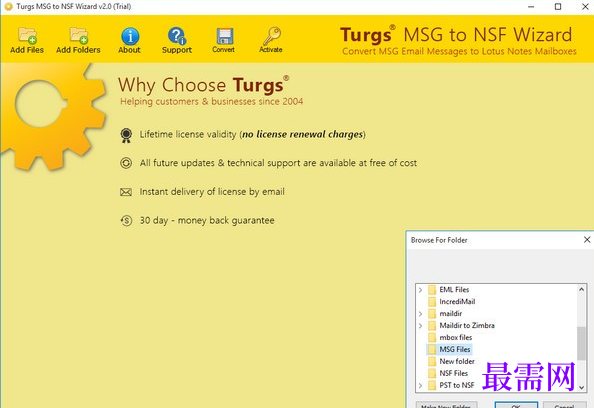The image size is (594, 408).
Task: Click Cancel in Browse For Folder
Action: [x=564, y=405]
